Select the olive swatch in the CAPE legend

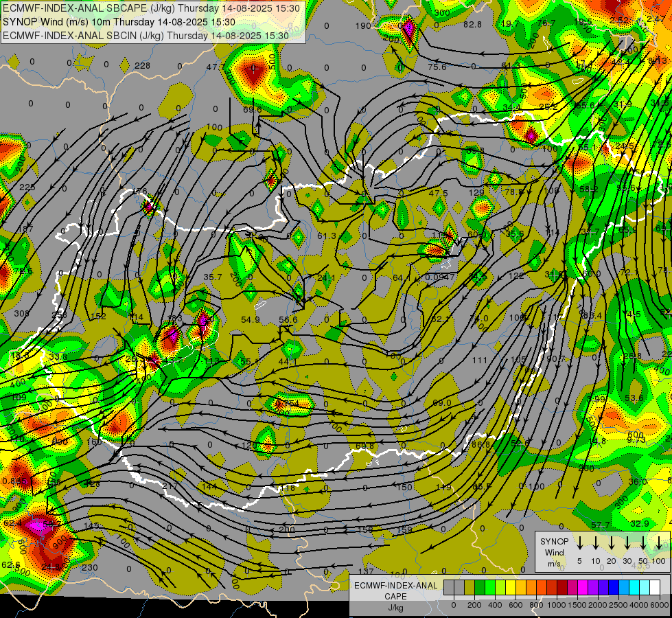(470, 587)
